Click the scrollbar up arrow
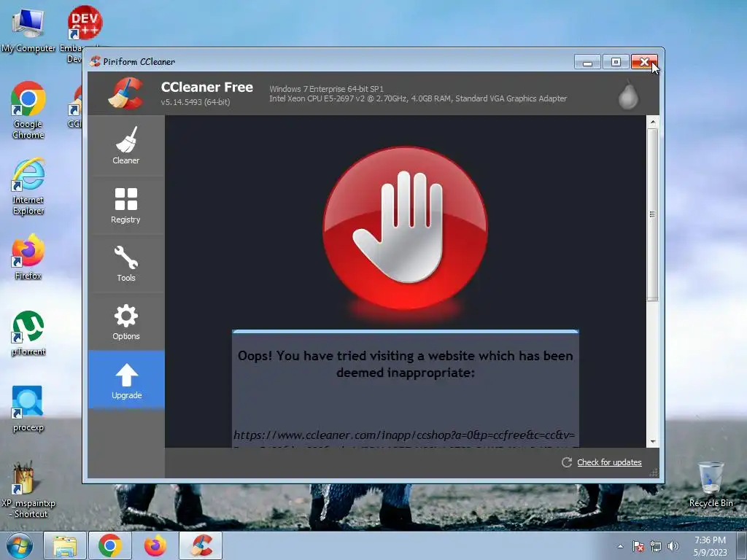The height and width of the screenshot is (560, 747). 653,122
